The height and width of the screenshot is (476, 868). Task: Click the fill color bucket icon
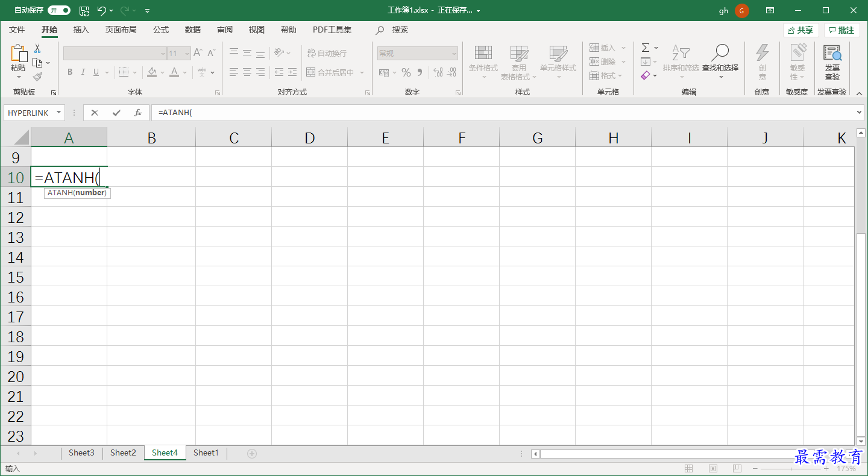(x=152, y=72)
